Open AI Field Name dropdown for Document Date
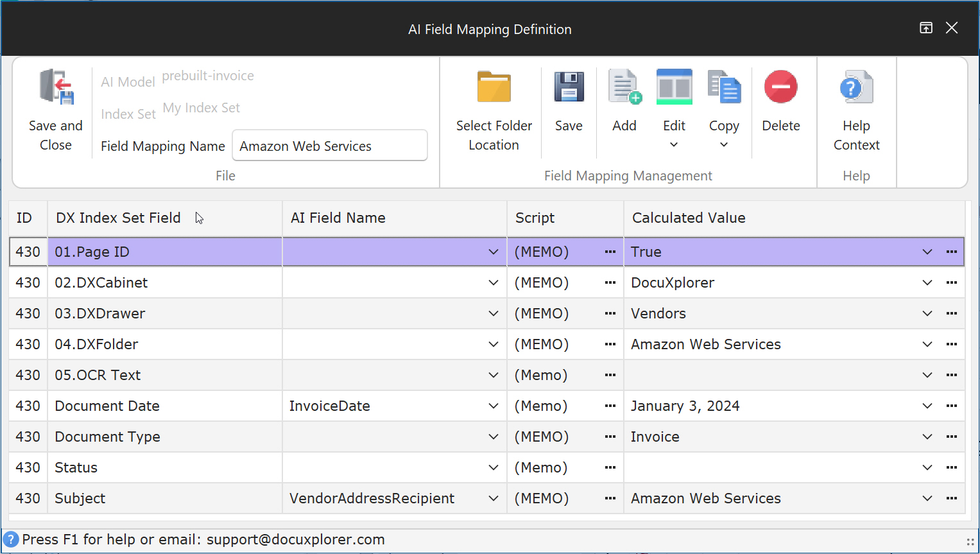Image resolution: width=980 pixels, height=554 pixels. coord(493,406)
